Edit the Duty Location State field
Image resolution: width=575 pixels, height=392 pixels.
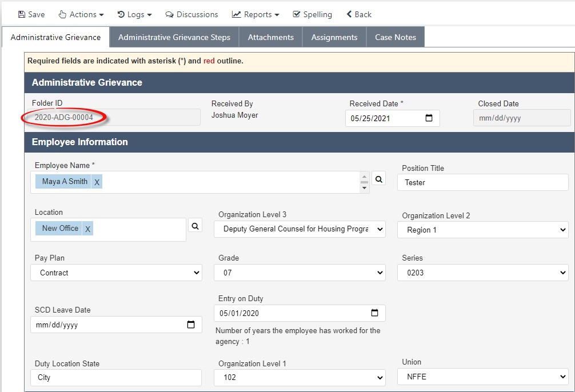pos(116,377)
